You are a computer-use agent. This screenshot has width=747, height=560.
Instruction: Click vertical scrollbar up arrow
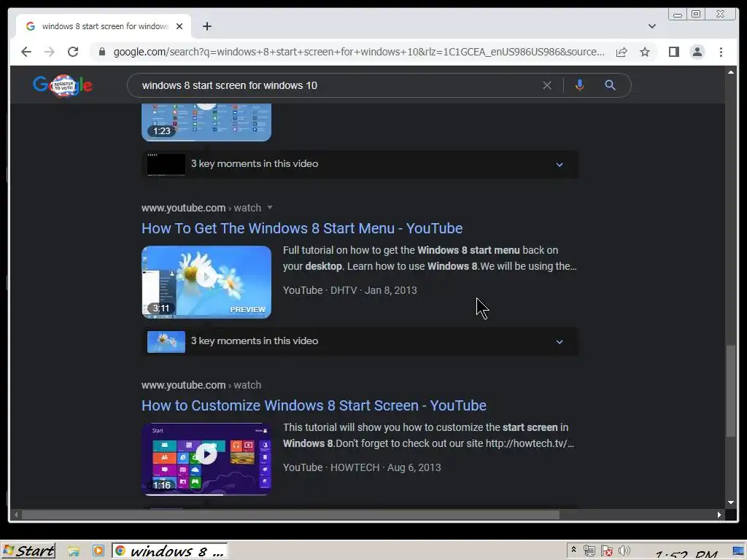coord(731,72)
